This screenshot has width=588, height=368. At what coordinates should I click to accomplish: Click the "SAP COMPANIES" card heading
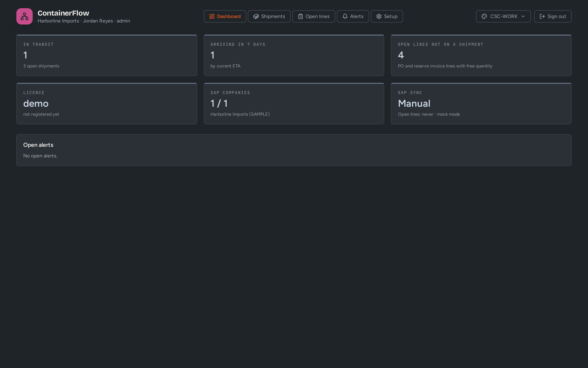[x=230, y=92]
